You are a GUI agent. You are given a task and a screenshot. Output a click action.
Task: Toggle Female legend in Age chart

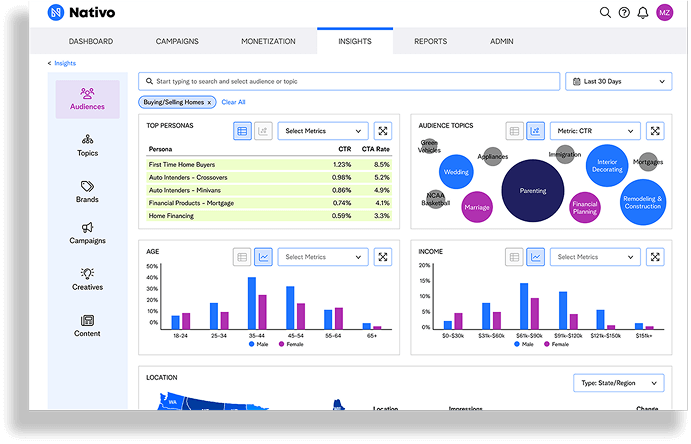pyautogui.click(x=291, y=344)
